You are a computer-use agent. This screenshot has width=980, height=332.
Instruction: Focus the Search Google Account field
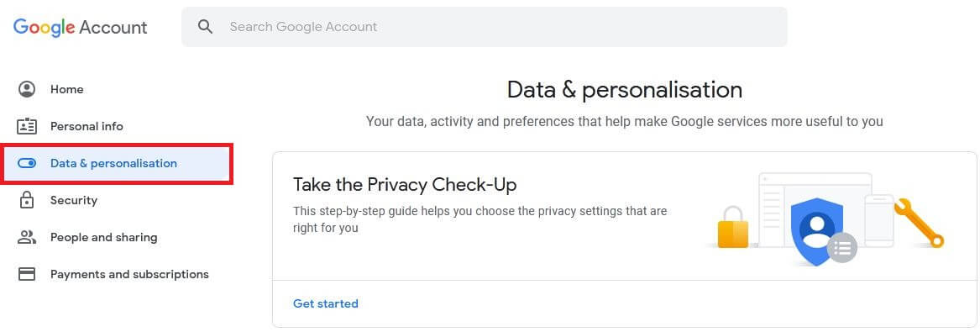[x=485, y=27]
